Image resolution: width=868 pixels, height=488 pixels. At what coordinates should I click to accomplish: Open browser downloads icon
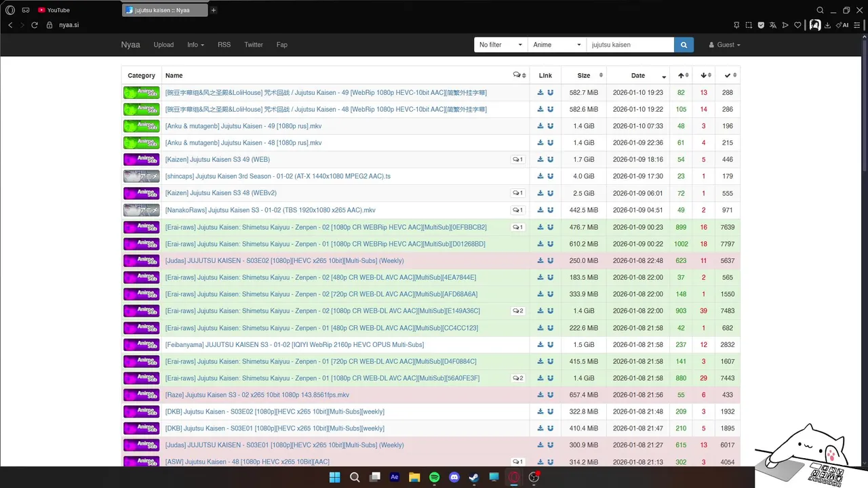(827, 25)
